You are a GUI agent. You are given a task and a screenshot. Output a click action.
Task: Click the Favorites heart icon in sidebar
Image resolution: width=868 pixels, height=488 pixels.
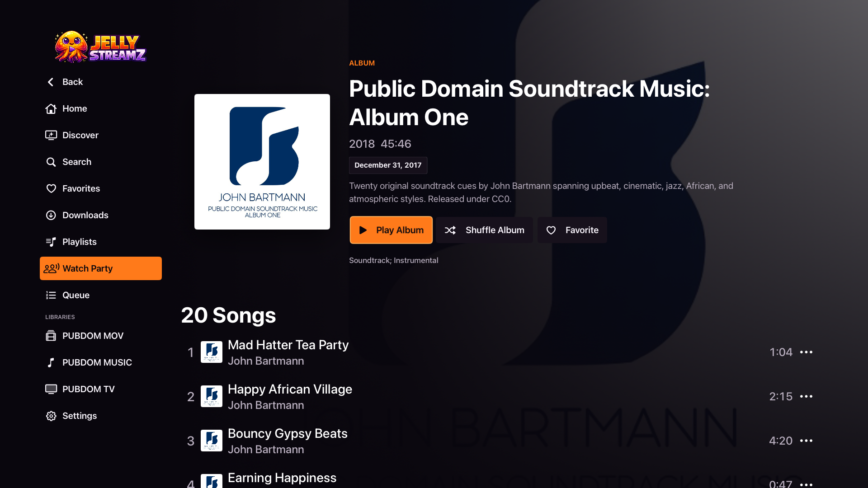coord(51,188)
